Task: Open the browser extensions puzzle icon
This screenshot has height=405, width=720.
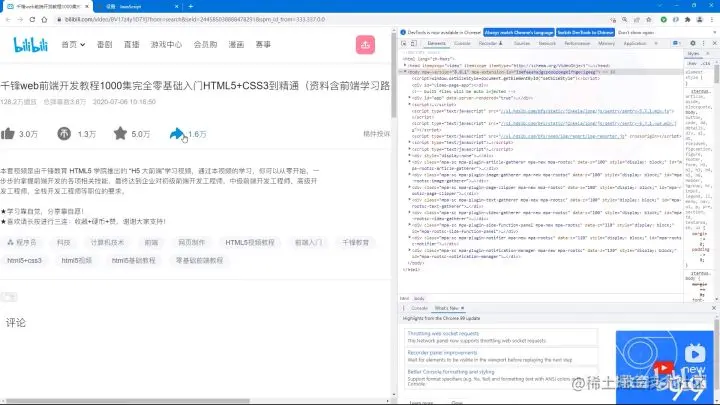Action: (687, 19)
